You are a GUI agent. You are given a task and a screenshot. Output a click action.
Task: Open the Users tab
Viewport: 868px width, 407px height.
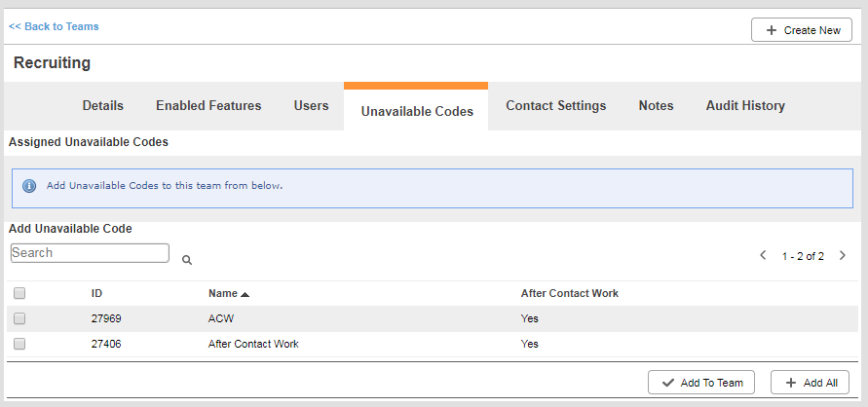coord(311,106)
